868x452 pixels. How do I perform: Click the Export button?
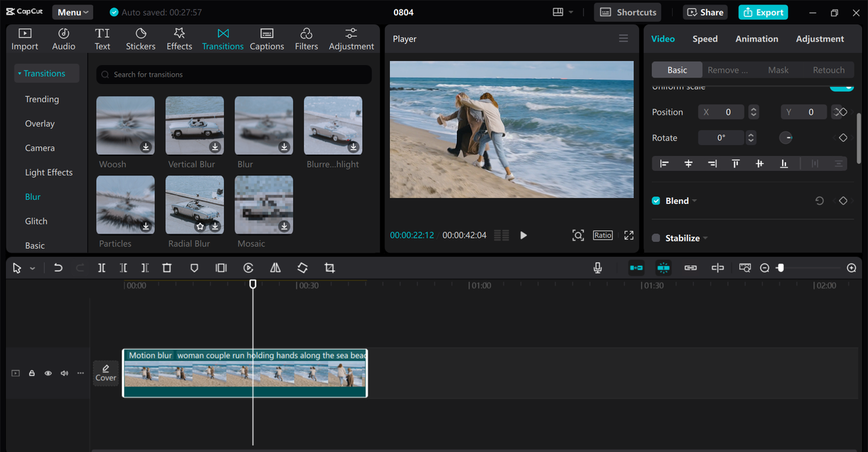click(x=763, y=12)
